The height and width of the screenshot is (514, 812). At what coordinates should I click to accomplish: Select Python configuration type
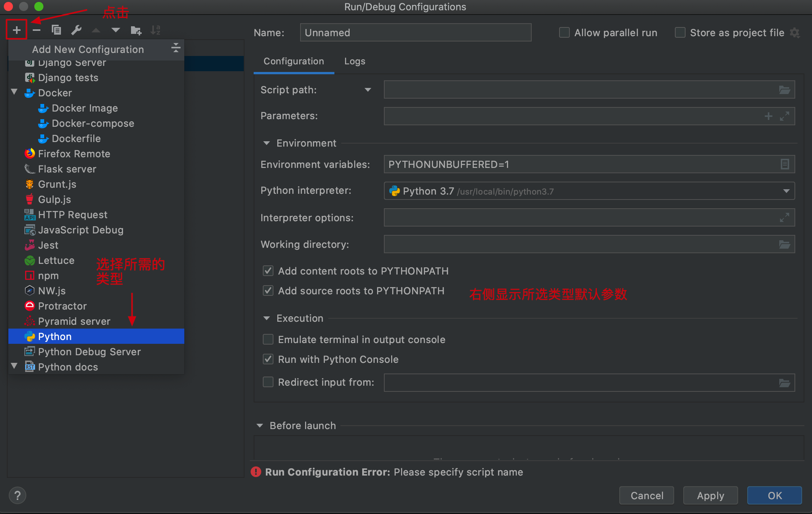pos(96,337)
